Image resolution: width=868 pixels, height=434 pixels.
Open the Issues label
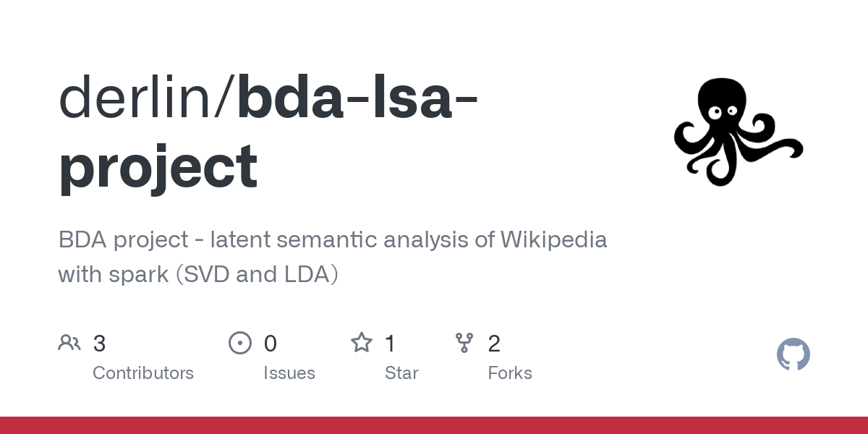pos(289,373)
